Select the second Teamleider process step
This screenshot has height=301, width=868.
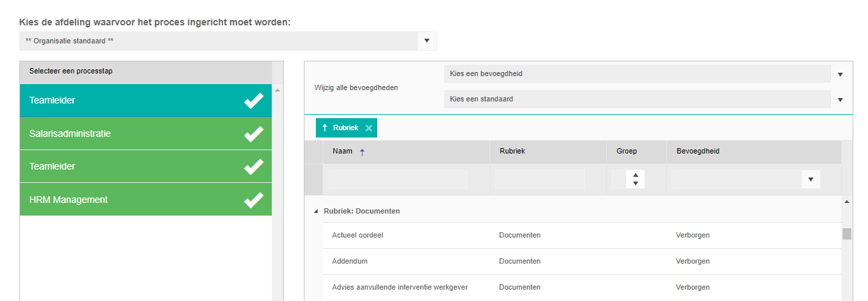(x=146, y=166)
